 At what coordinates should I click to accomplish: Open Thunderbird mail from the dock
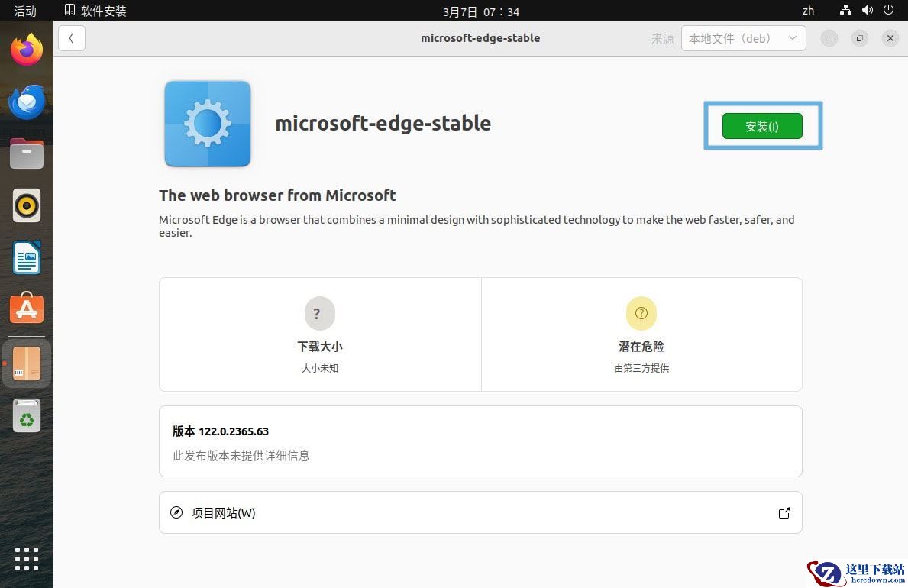(27, 102)
